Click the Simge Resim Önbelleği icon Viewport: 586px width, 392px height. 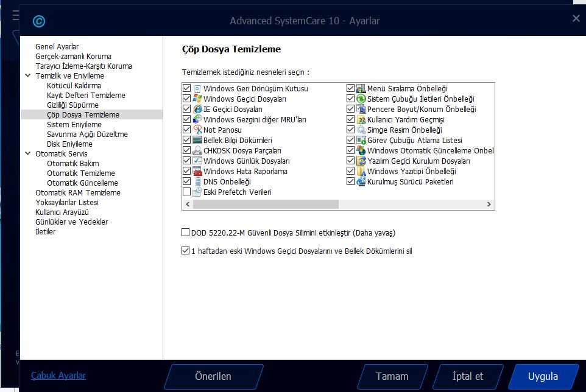point(361,130)
